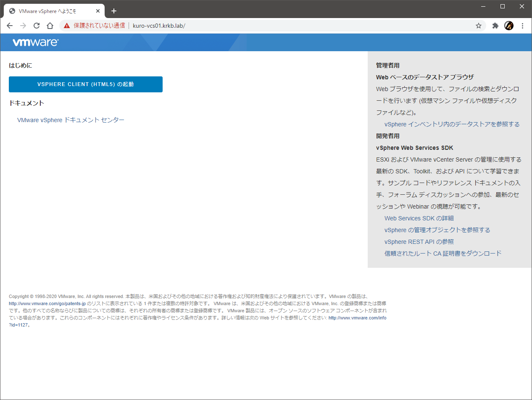Open the Chrome profile avatar
The image size is (532, 400).
(509, 26)
